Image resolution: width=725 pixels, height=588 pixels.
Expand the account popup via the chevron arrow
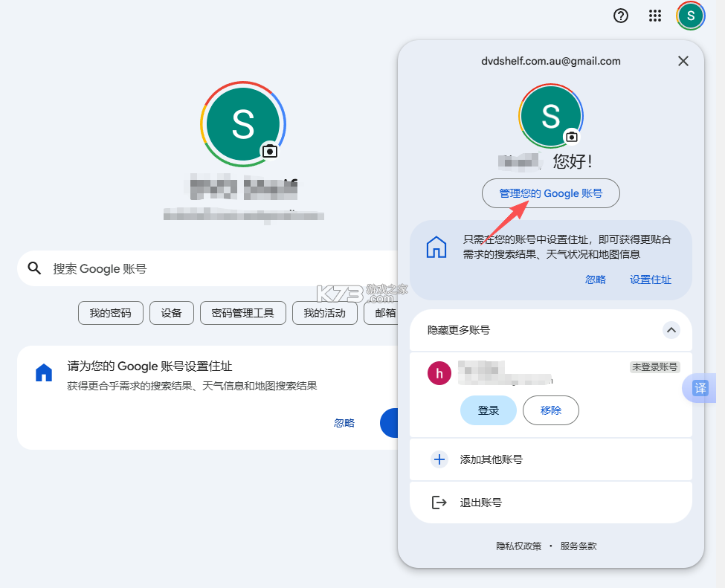tap(671, 330)
